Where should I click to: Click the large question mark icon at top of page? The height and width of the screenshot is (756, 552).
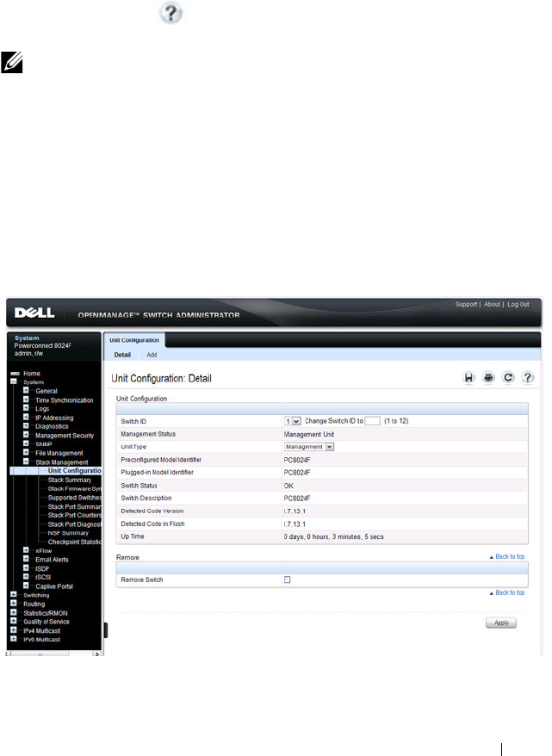(x=171, y=13)
